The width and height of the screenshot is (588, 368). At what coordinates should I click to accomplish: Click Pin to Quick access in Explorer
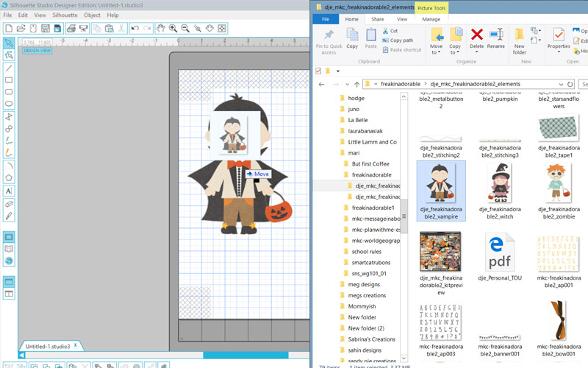329,42
